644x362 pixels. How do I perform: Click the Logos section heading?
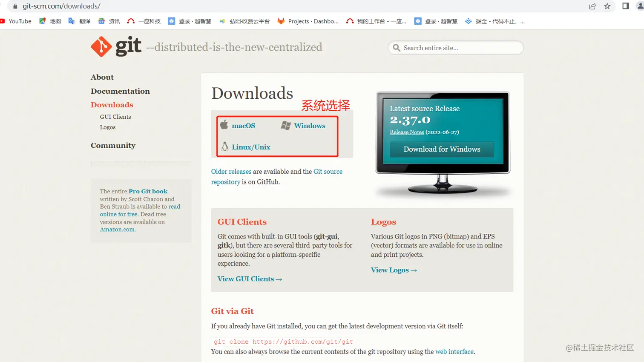[x=383, y=222]
